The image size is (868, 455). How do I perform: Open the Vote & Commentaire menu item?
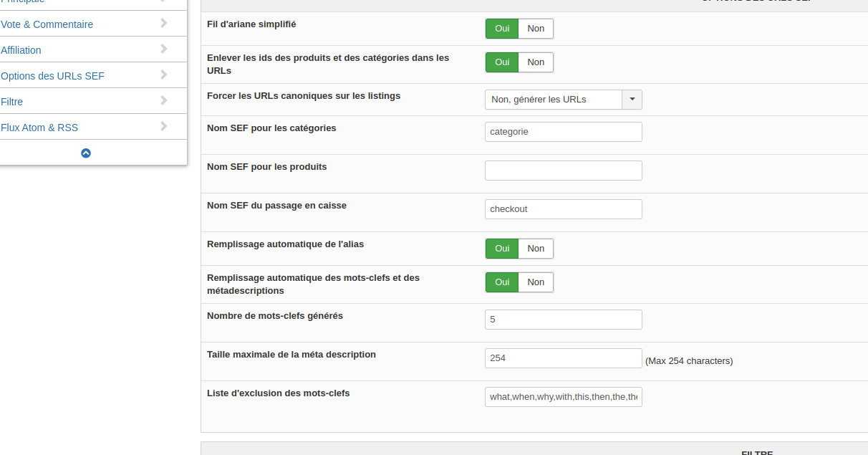47,24
